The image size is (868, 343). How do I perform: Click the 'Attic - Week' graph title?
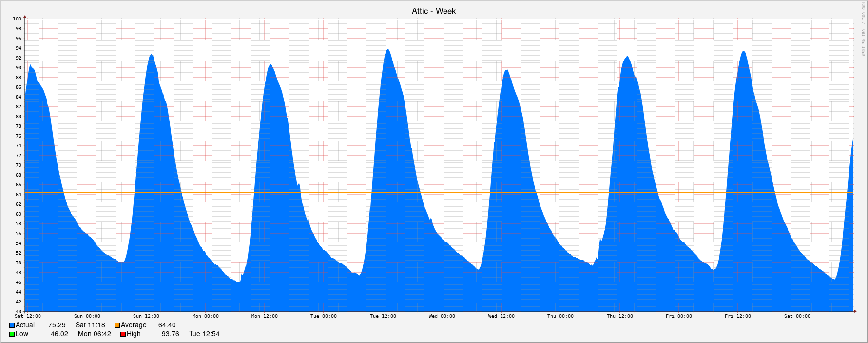click(433, 11)
